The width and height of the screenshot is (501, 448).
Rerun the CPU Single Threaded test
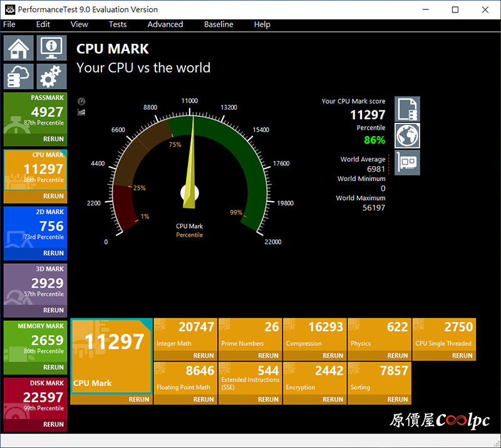(444, 356)
